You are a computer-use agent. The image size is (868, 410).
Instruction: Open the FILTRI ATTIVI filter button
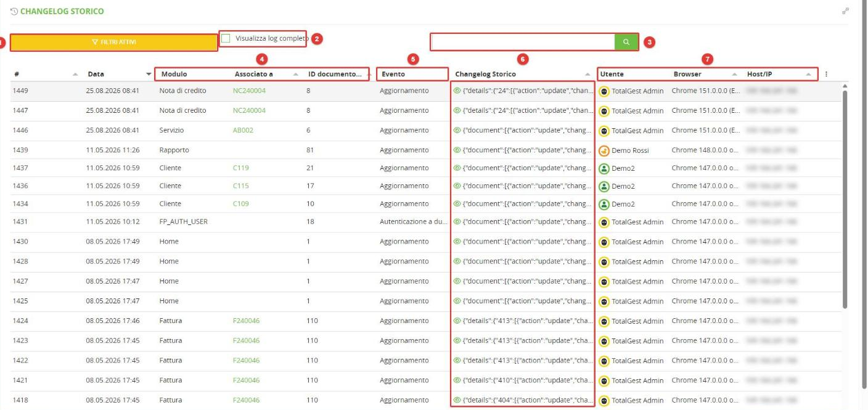click(x=114, y=42)
